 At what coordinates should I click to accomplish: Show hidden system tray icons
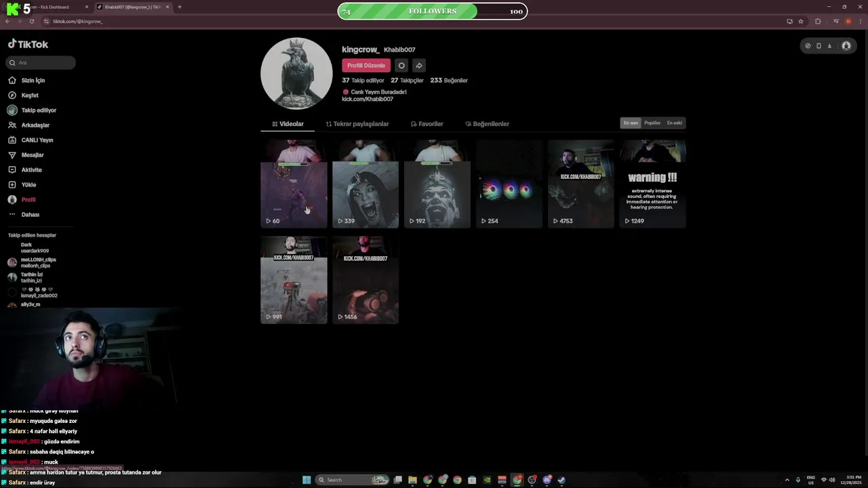pos(787,480)
